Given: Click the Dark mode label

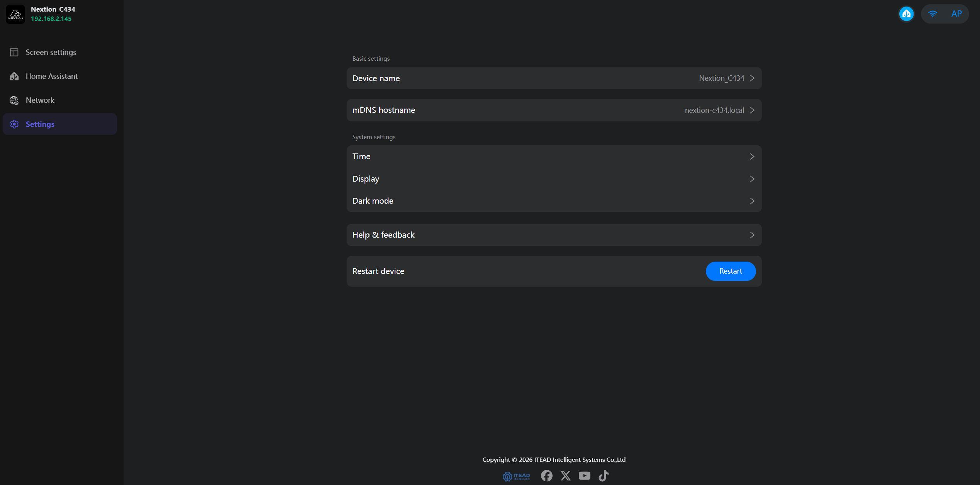Looking at the screenshot, I should [x=373, y=201].
